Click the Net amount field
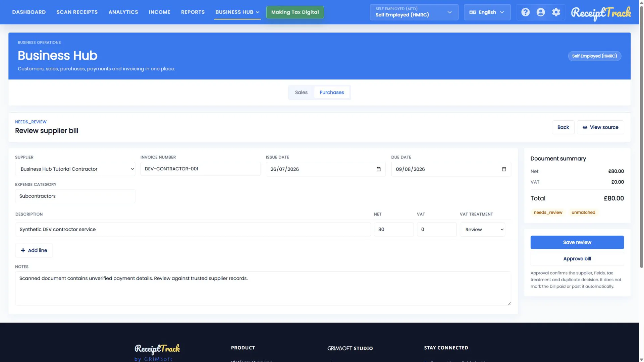 (394, 230)
